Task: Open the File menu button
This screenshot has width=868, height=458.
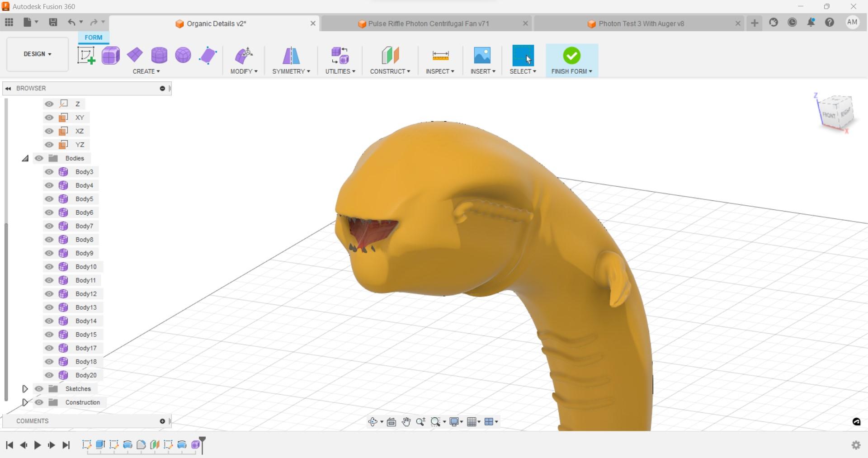Action: pos(30,22)
